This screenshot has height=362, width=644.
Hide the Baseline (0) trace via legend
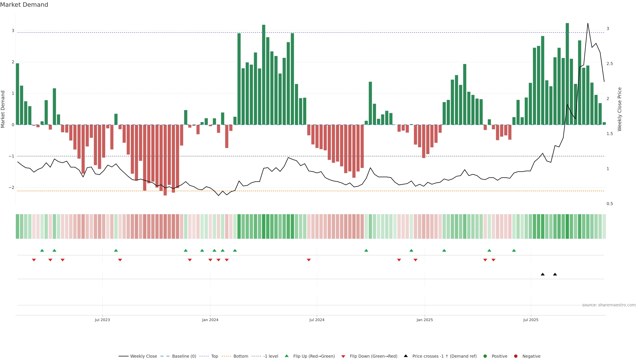(x=184, y=356)
